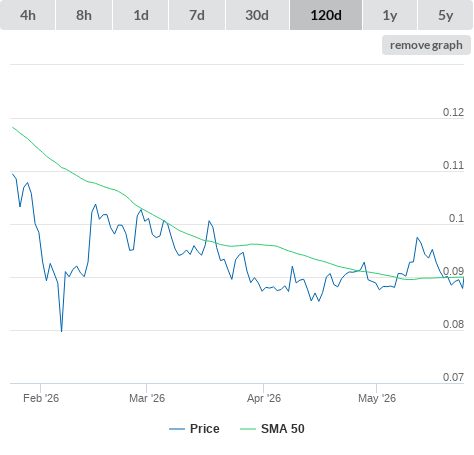Click the Feb '26 axis label
Viewport: 474px width, 455px height.
click(41, 398)
